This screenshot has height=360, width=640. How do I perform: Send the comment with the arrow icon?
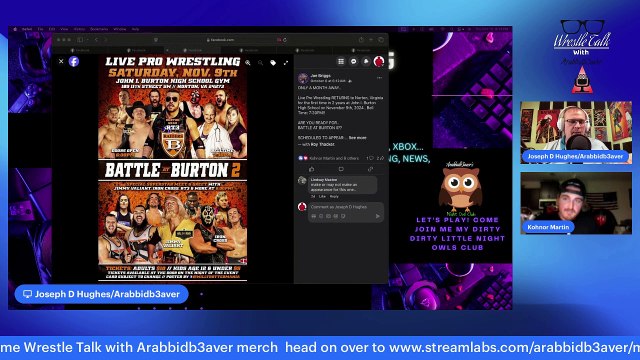[378, 216]
